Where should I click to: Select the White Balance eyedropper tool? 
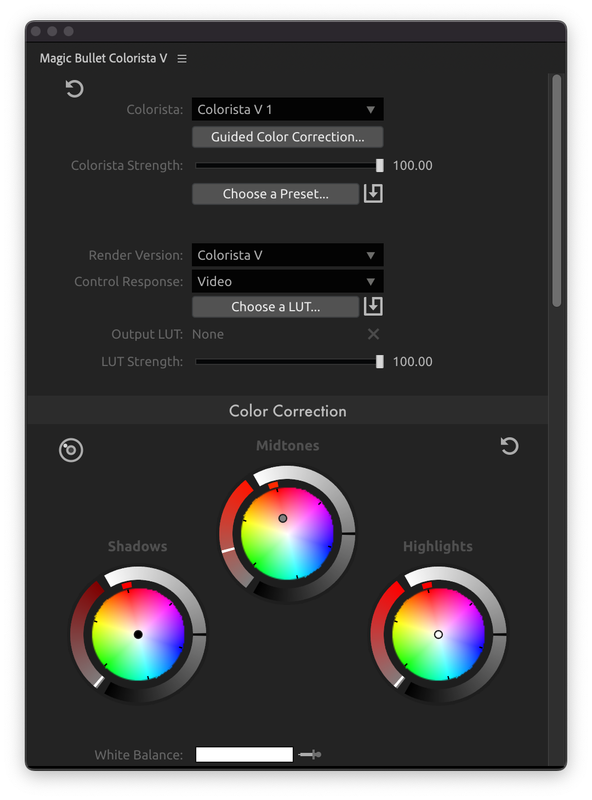310,754
